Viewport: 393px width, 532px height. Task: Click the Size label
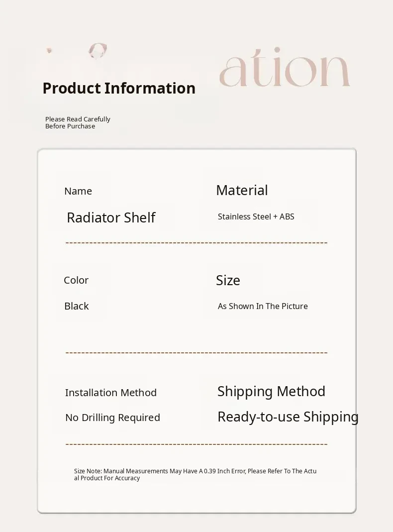[x=228, y=280]
